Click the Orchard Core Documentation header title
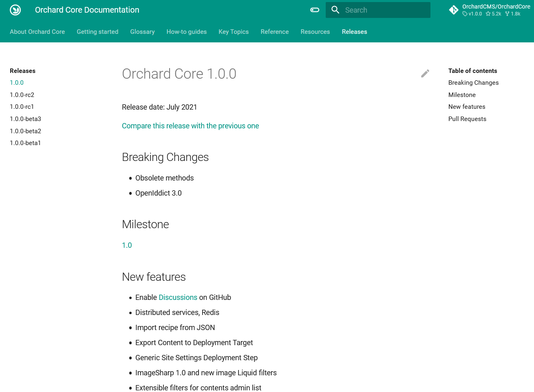The height and width of the screenshot is (392, 534). tap(87, 10)
